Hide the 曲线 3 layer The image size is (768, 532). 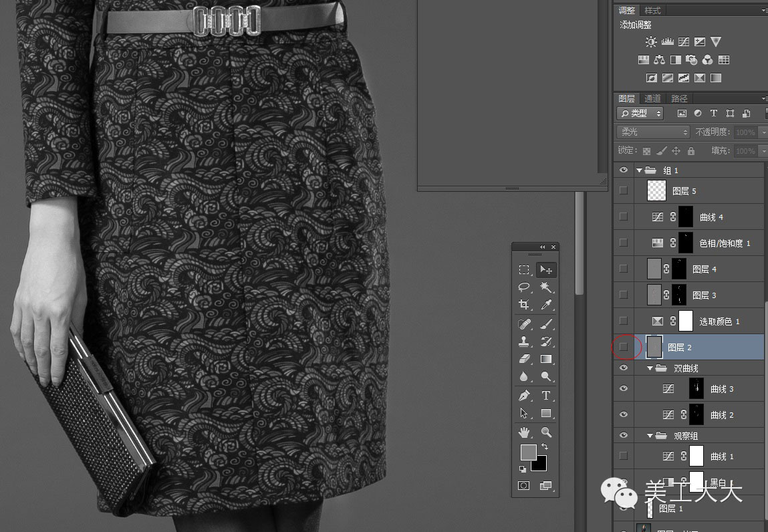(624, 388)
